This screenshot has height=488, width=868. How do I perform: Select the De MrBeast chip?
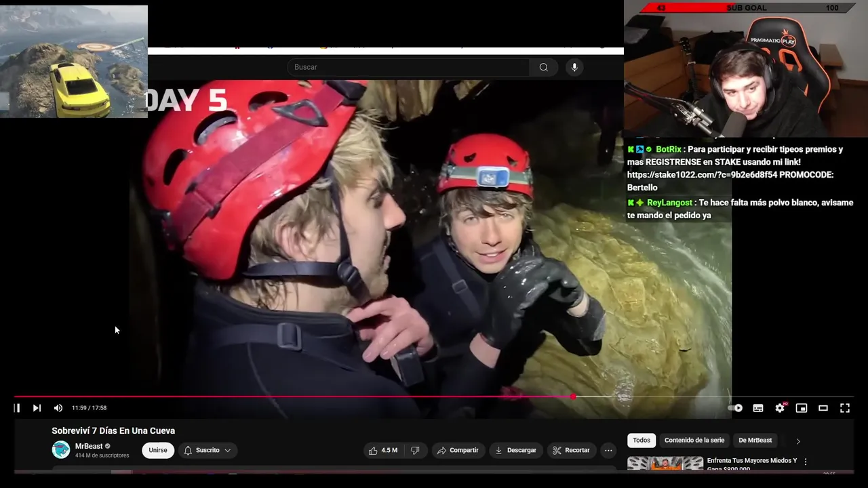(755, 441)
